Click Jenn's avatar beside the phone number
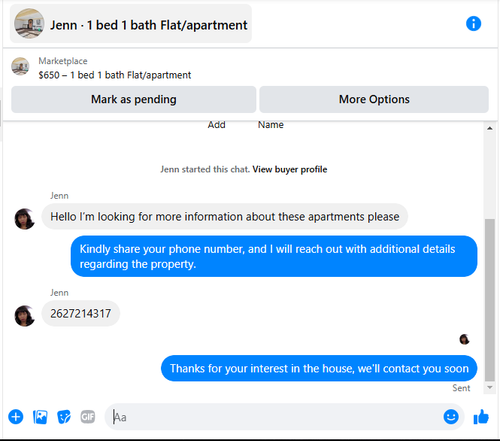 pos(25,316)
